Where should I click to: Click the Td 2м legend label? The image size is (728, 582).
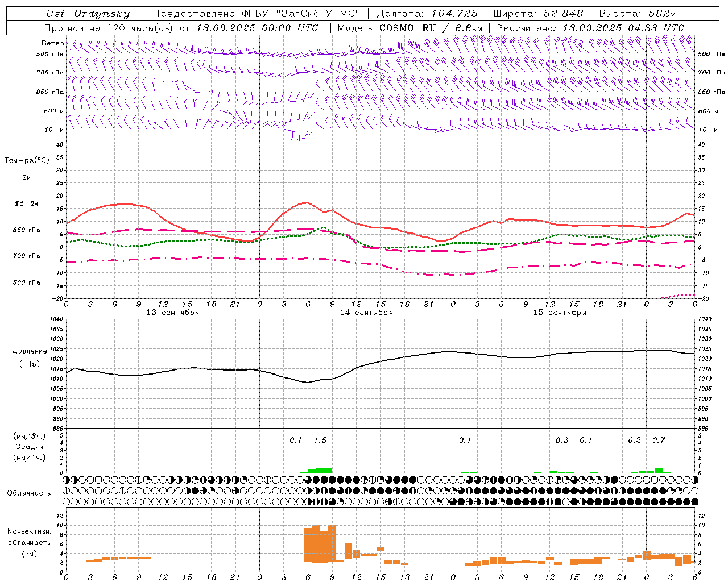pos(26,203)
